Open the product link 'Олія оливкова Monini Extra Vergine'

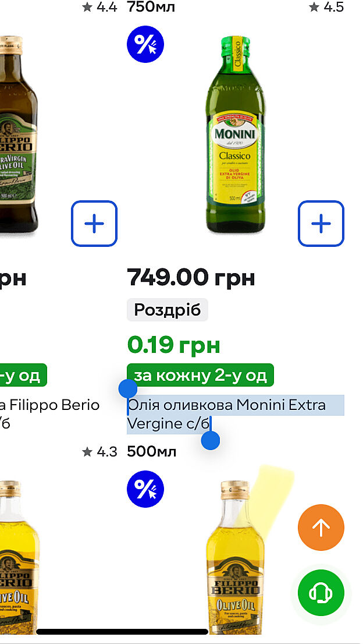click(x=227, y=414)
